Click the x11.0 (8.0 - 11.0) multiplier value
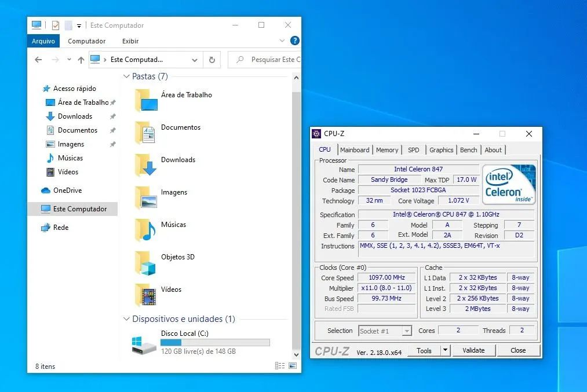The image size is (587, 392). [387, 288]
